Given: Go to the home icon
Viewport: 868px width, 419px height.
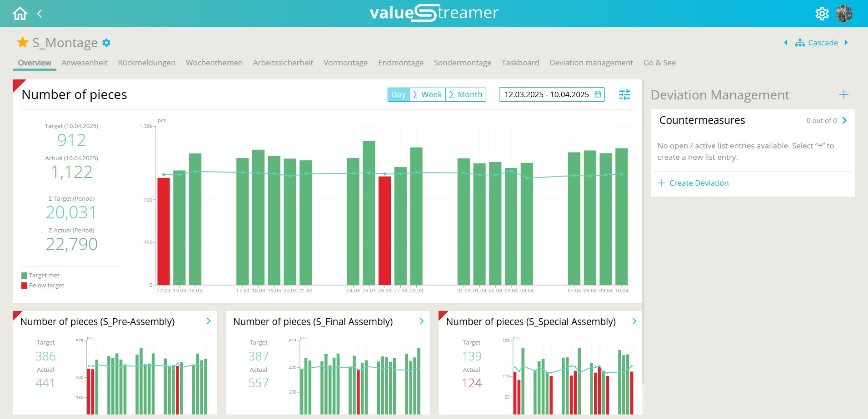Looking at the screenshot, I should [20, 14].
